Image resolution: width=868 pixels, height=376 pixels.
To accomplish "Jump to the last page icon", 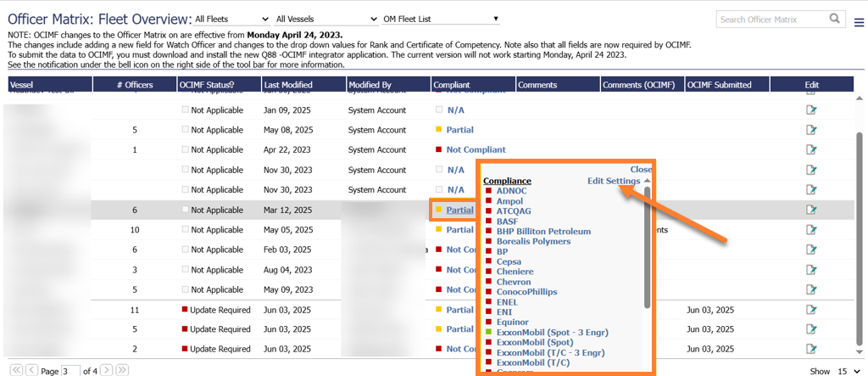I will click(x=122, y=370).
